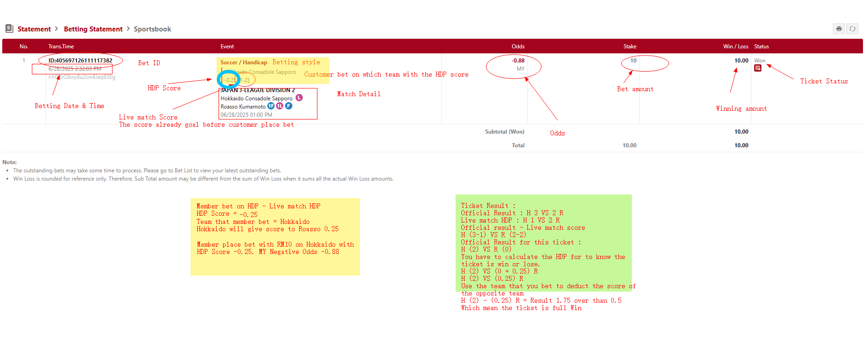The height and width of the screenshot is (342, 868).
Task: Click the Soccer / Handicap bet type
Action: tap(244, 62)
